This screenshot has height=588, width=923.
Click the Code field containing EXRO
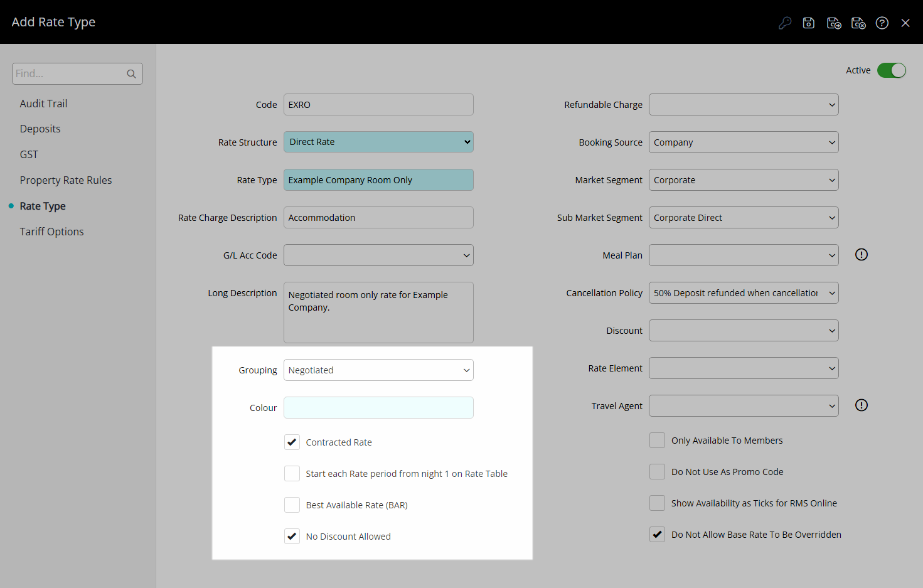pos(378,105)
